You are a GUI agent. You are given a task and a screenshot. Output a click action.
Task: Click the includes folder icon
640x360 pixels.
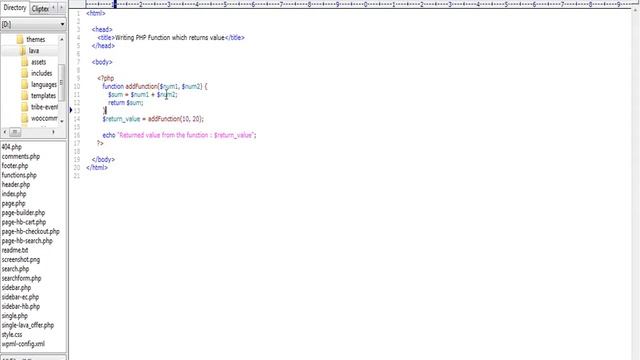click(24, 73)
